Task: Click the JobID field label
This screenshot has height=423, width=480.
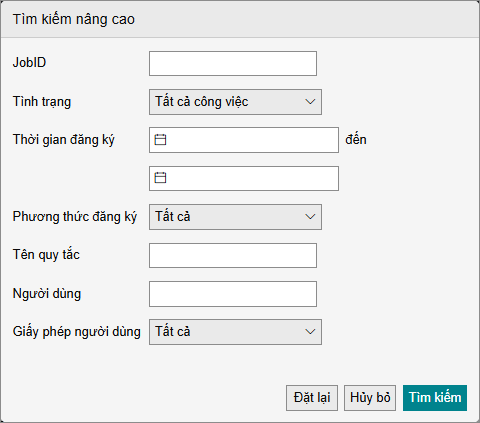Action: click(29, 62)
